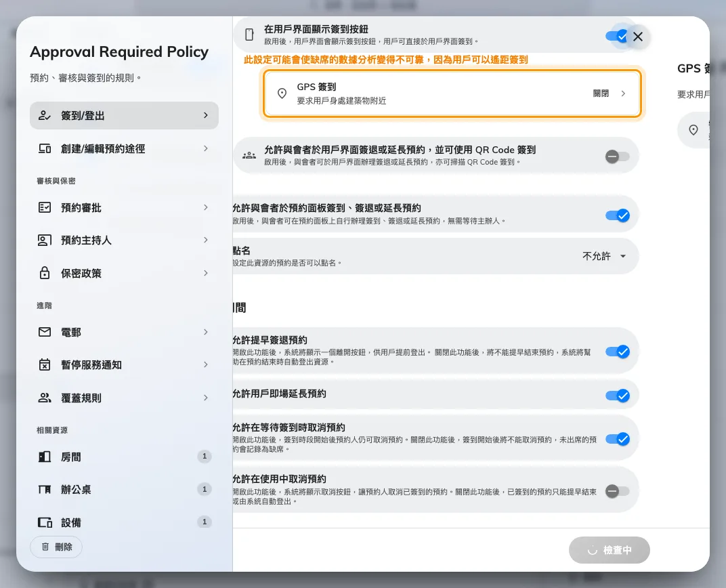Open the 保密政策 menu item
The width and height of the screenshot is (726, 588).
tap(124, 273)
